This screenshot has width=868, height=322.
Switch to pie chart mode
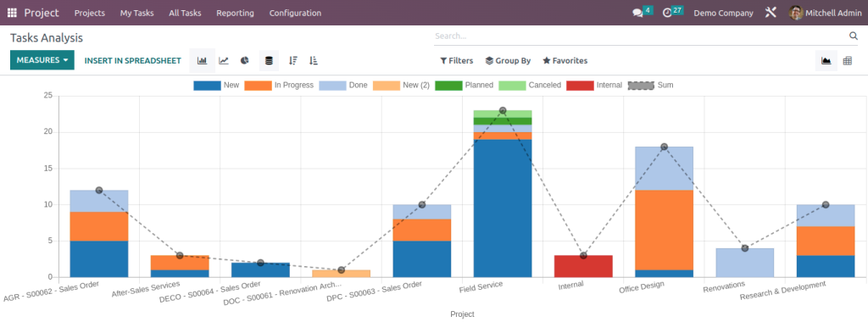(x=245, y=60)
